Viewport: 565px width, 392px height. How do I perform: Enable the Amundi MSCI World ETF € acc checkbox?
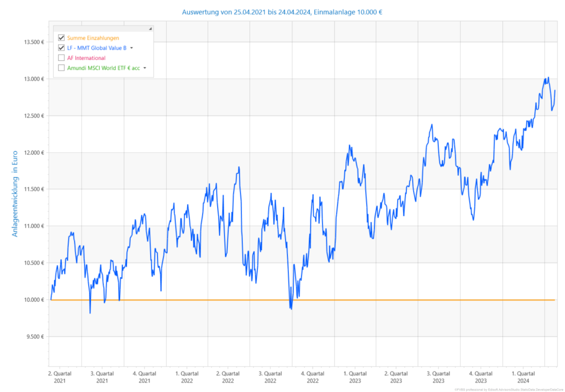click(x=61, y=67)
